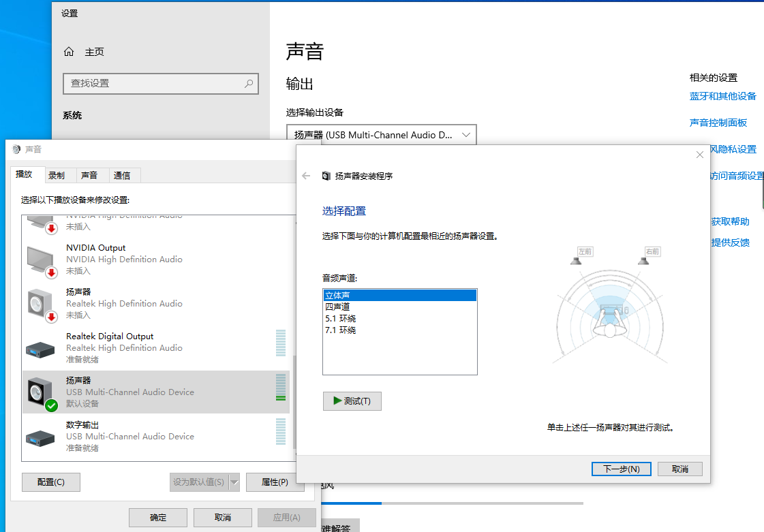Select Realtek Digital Output device row

[156, 348]
